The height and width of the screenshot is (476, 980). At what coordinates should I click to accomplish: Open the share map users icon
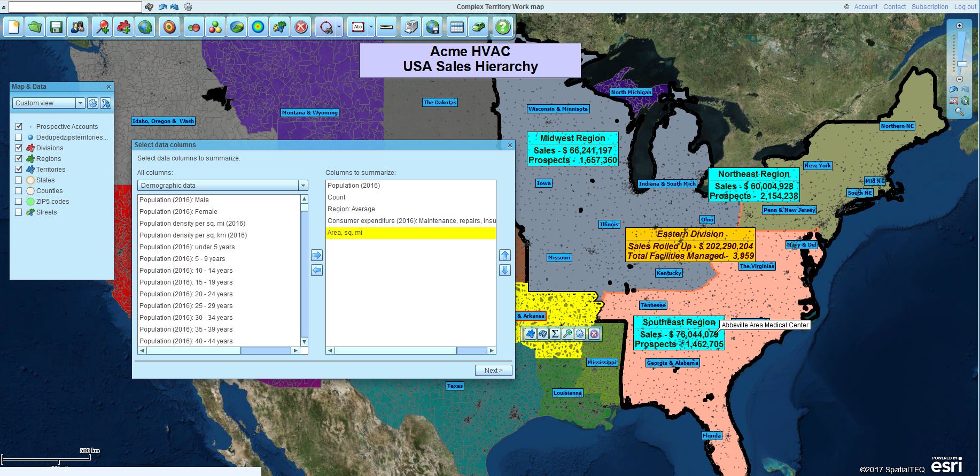coord(77,27)
